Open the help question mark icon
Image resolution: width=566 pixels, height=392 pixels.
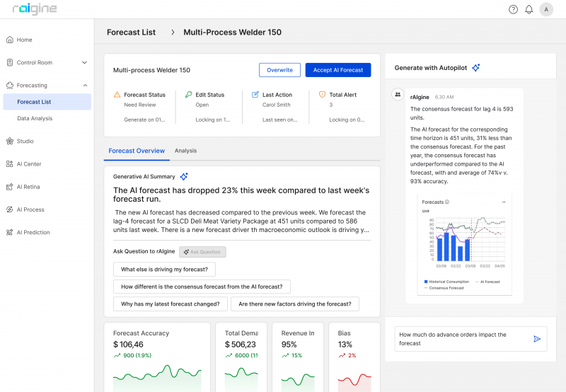(x=513, y=10)
